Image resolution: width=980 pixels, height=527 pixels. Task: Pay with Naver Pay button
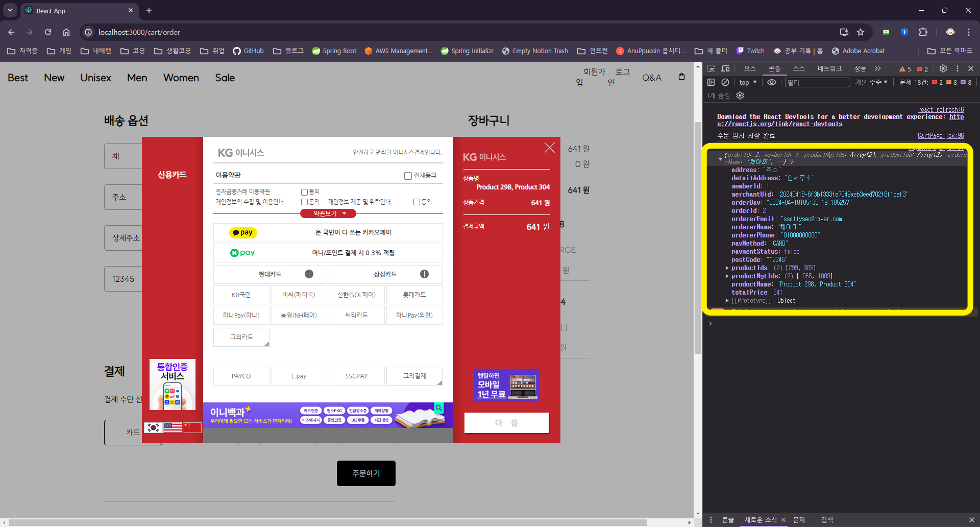click(328, 253)
